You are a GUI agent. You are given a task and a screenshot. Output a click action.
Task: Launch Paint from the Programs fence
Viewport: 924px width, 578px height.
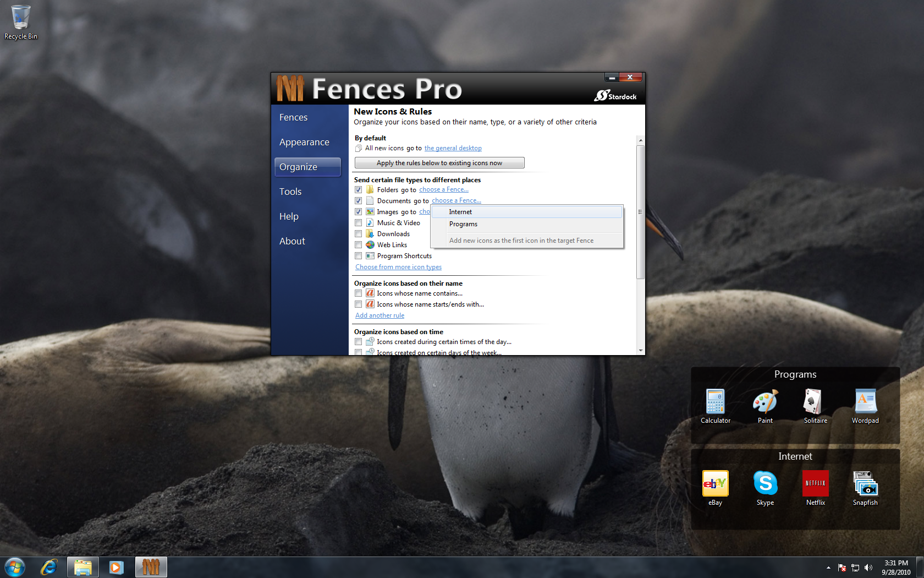[765, 406]
